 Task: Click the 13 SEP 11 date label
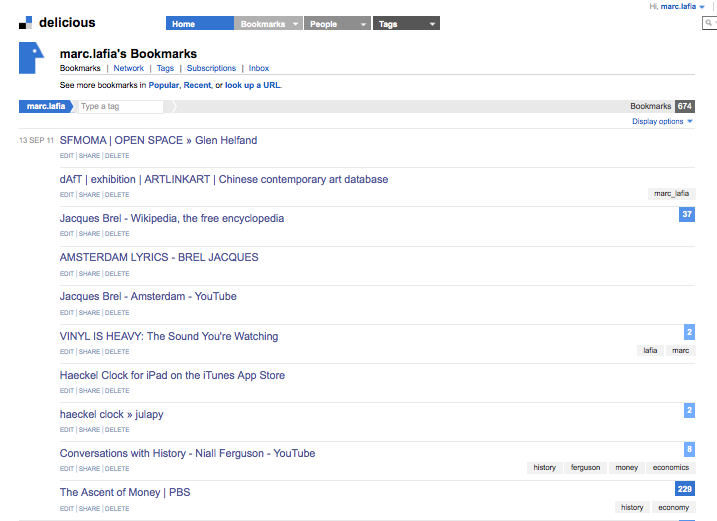(x=36, y=140)
